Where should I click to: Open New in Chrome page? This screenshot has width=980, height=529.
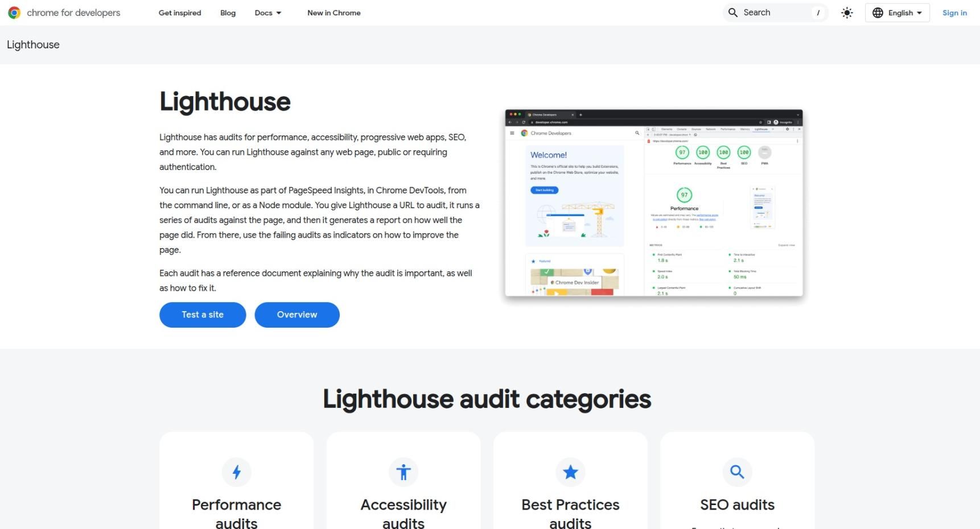pyautogui.click(x=333, y=13)
